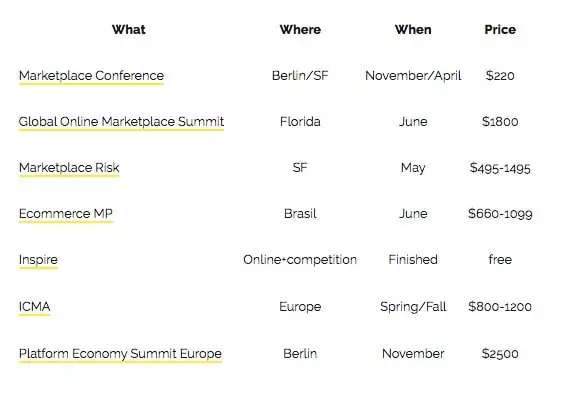Open Platform Economy Summit Europe link
This screenshot has width=579, height=393.
tap(120, 353)
